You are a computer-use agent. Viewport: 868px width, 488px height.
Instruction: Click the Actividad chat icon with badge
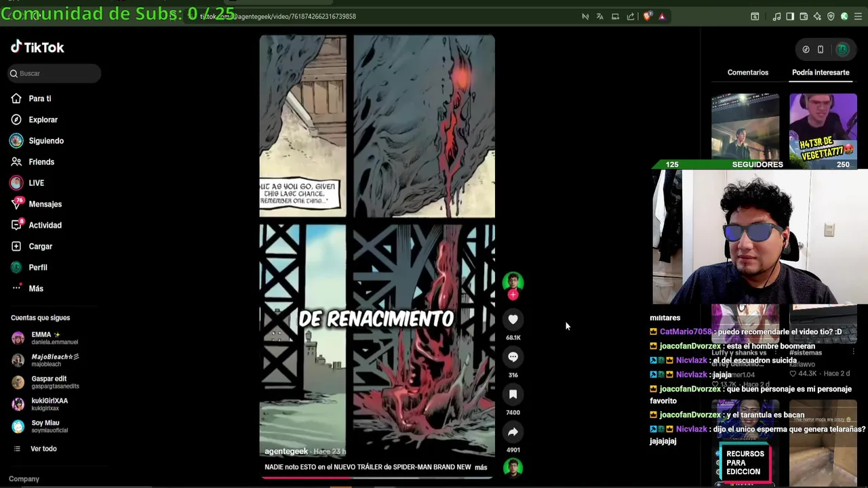coord(16,225)
